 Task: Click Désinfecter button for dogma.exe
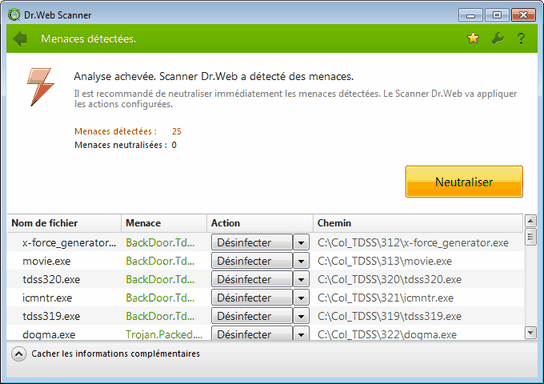click(x=252, y=334)
